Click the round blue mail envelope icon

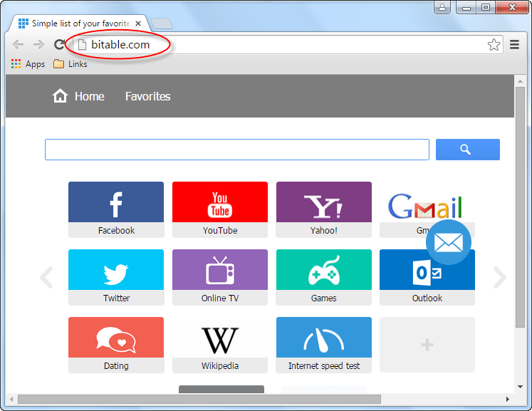[x=449, y=242]
